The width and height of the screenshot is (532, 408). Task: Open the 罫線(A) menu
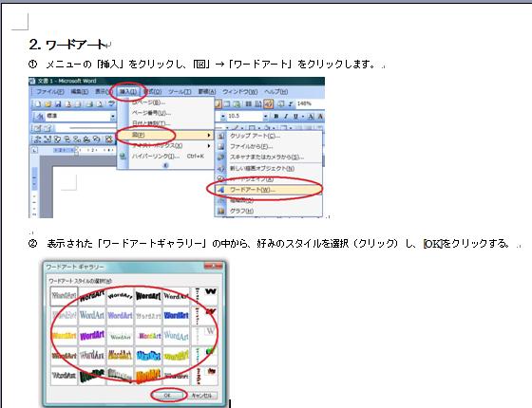(207, 91)
